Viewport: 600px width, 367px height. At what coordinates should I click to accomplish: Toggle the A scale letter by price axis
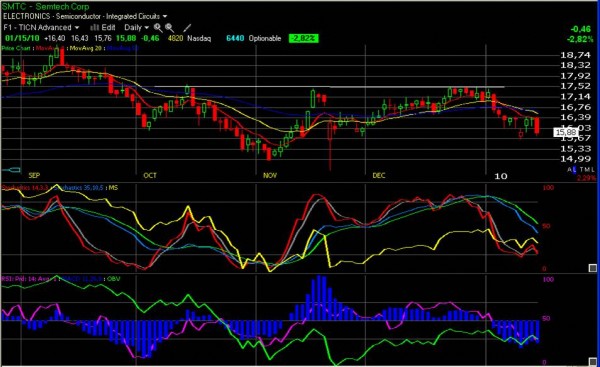coord(570,170)
